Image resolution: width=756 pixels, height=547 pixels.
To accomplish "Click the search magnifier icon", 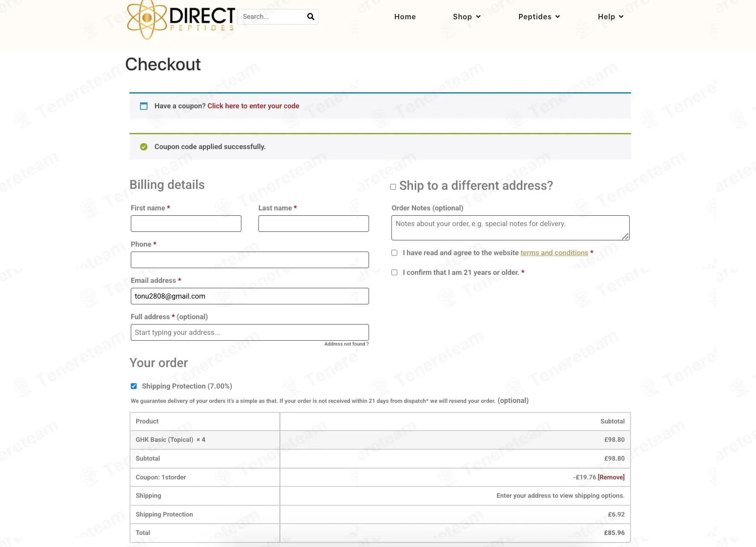I will click(311, 17).
